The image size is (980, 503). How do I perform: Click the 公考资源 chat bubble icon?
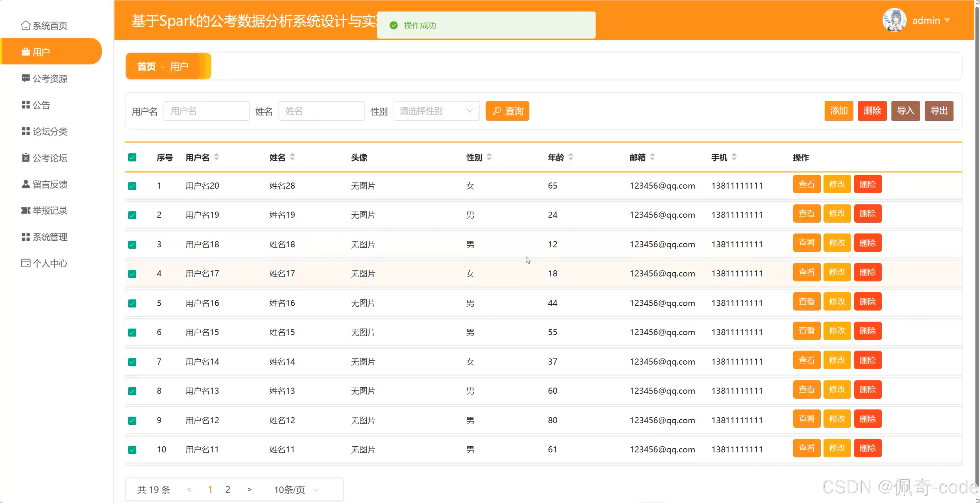coord(25,78)
